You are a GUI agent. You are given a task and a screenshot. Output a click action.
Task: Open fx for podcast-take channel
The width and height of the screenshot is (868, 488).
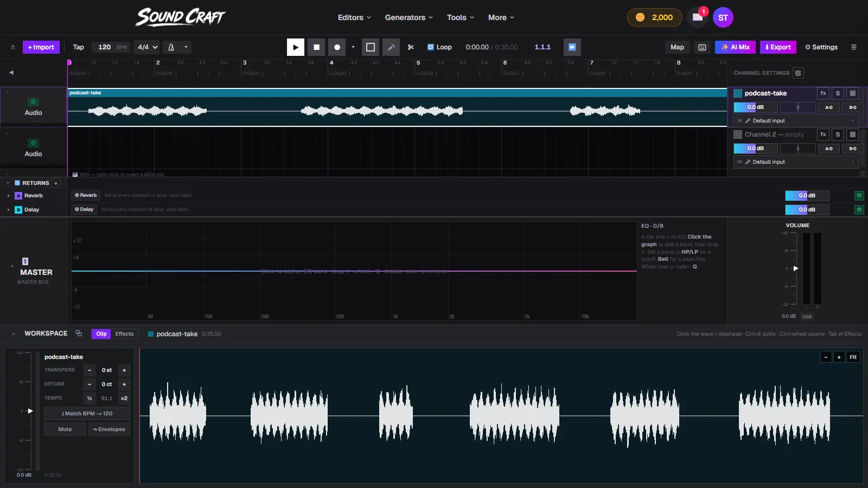coord(823,93)
